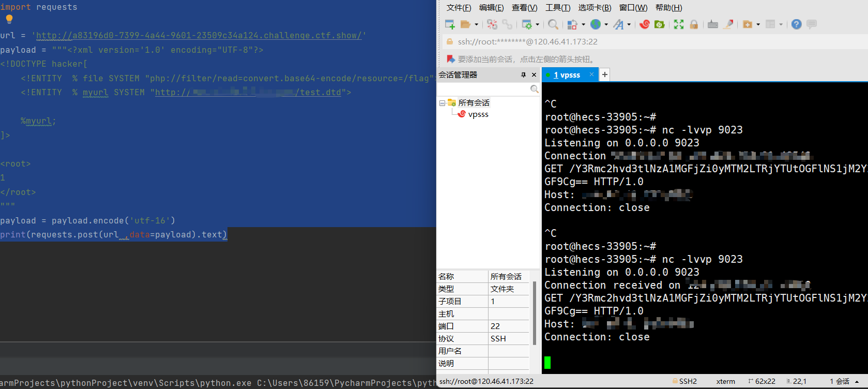Image resolution: width=868 pixels, height=389 pixels.
Task: Collapse the 所有会话 tree node
Action: pyautogui.click(x=443, y=103)
